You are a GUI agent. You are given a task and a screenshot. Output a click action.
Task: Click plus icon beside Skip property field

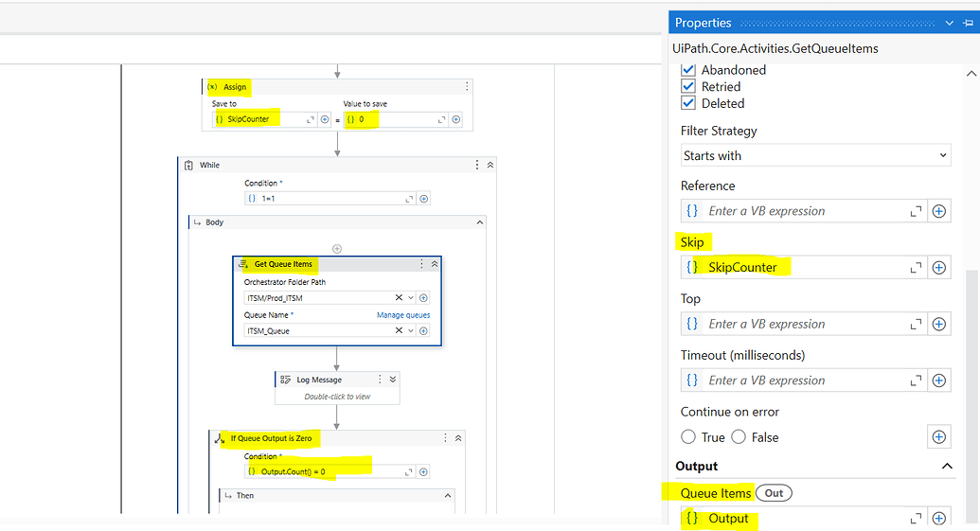pyautogui.click(x=938, y=268)
